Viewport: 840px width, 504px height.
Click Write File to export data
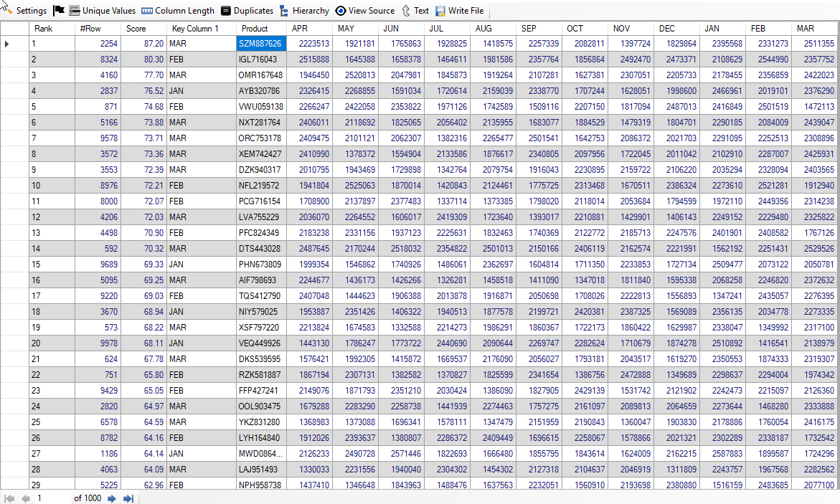459,11
